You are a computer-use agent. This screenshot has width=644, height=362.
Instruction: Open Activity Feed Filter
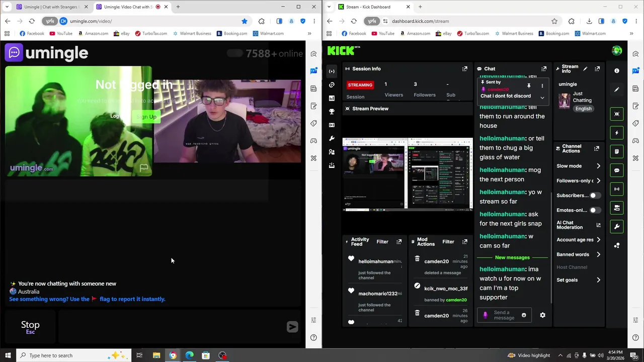click(382, 242)
